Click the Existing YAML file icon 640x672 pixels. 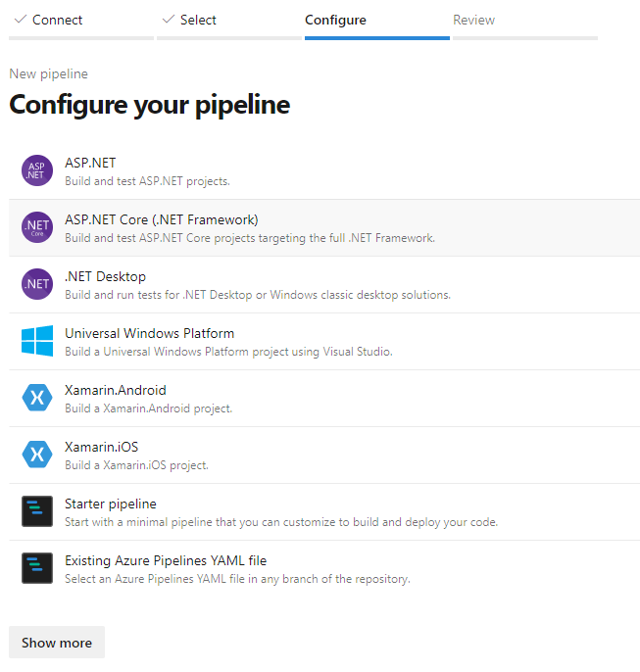(37, 569)
